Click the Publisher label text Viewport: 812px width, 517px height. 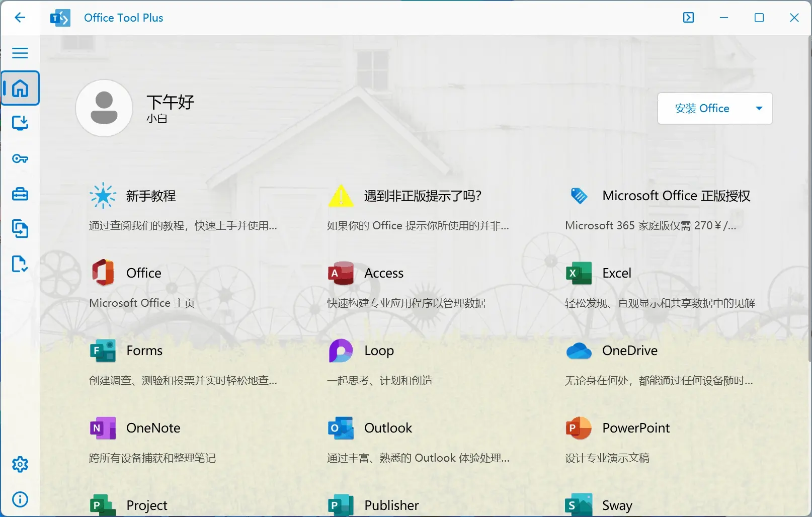(x=391, y=505)
